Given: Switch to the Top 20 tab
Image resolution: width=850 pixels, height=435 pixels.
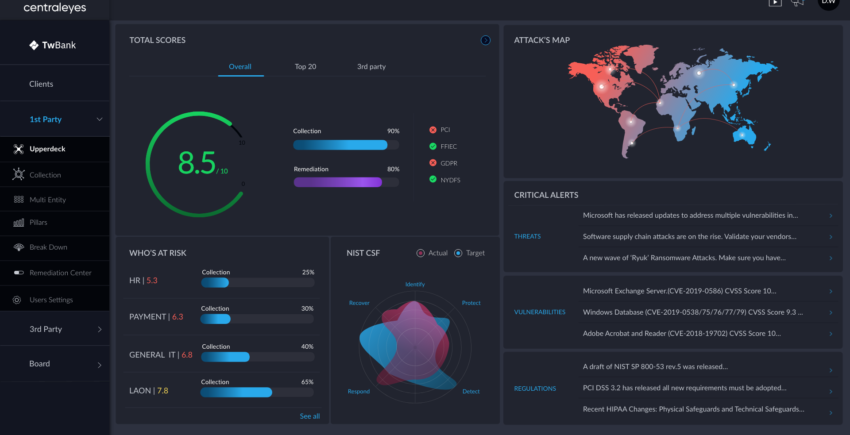Looking at the screenshot, I should click(305, 67).
